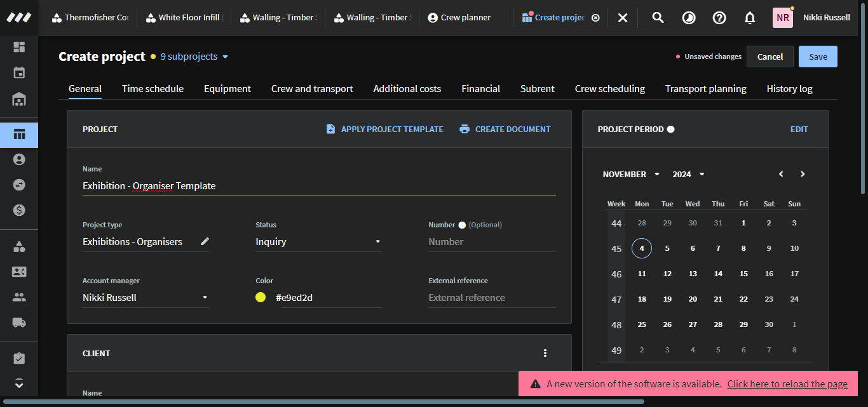
Task: Select November 4 in the calendar
Action: (642, 248)
